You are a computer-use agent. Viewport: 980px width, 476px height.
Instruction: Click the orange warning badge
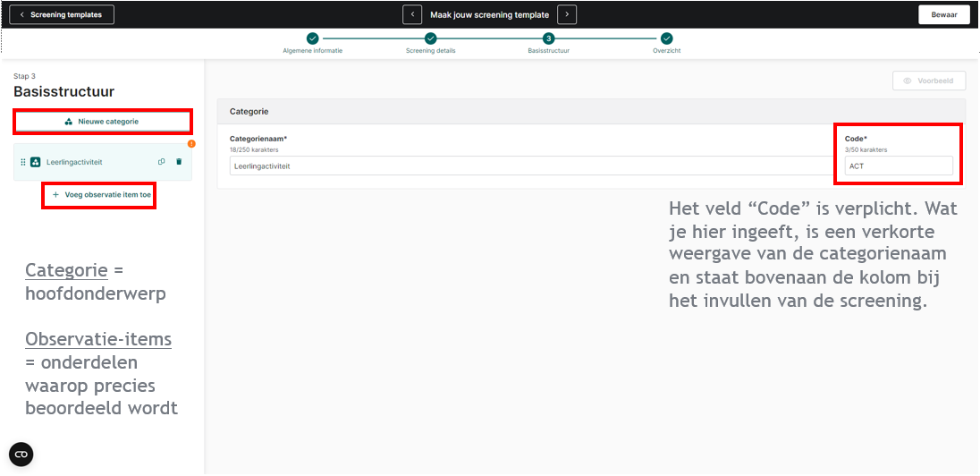tap(191, 144)
